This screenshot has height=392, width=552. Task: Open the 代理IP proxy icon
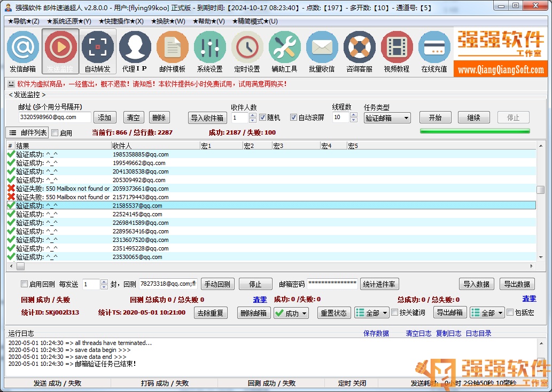[x=135, y=51]
